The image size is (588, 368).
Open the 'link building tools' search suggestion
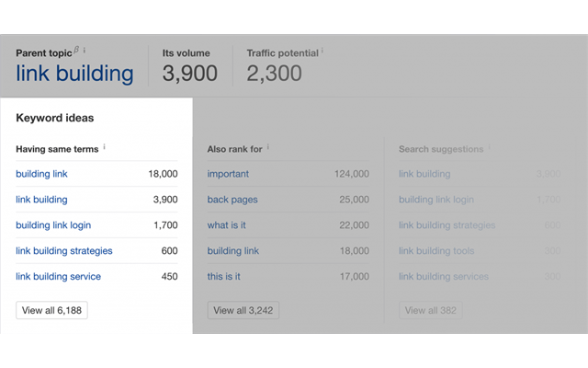point(436,251)
